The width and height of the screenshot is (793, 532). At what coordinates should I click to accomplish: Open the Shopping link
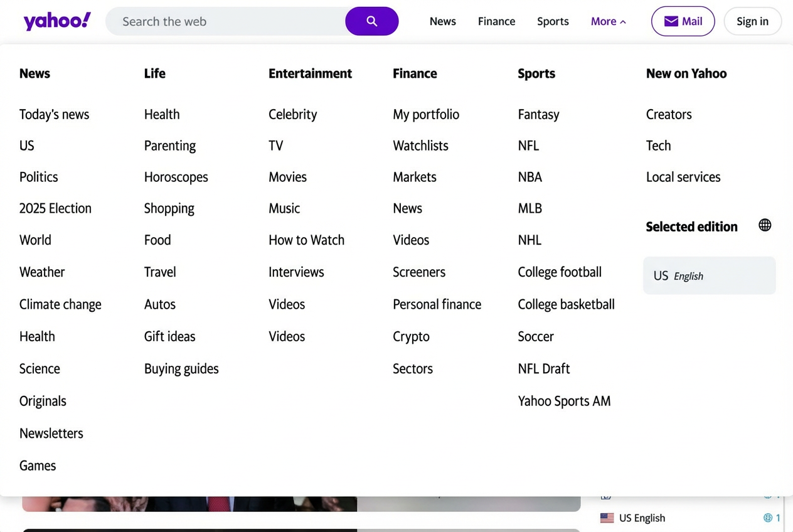coord(169,208)
